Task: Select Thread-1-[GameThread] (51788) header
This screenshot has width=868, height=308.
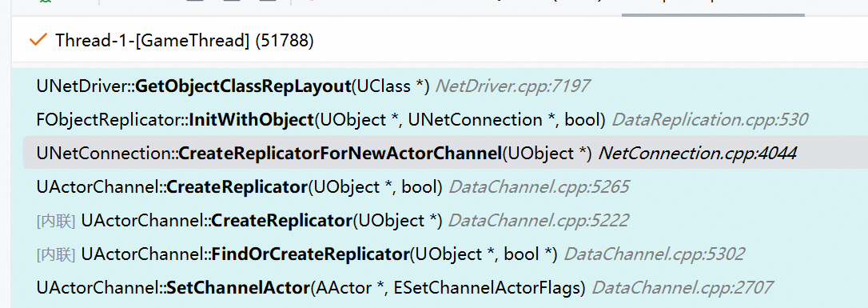Action: click(185, 41)
